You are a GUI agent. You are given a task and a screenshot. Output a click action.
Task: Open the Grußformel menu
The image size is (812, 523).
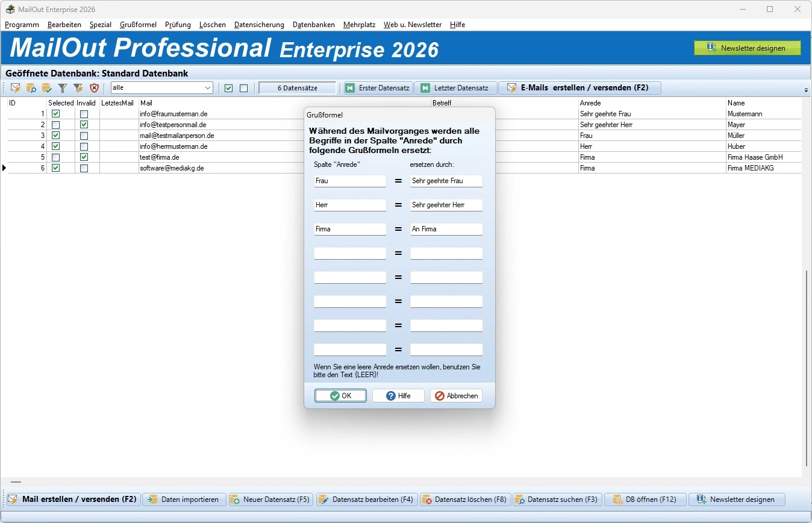[138, 25]
